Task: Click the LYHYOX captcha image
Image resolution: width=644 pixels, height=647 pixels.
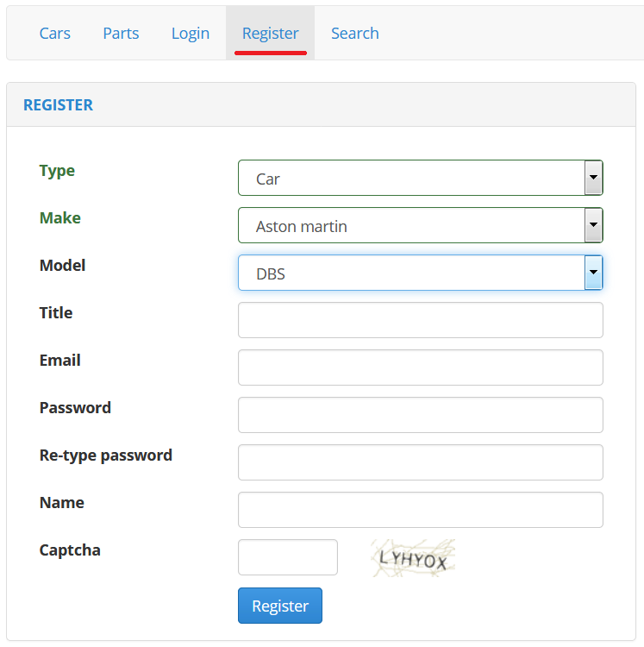Action: point(413,558)
